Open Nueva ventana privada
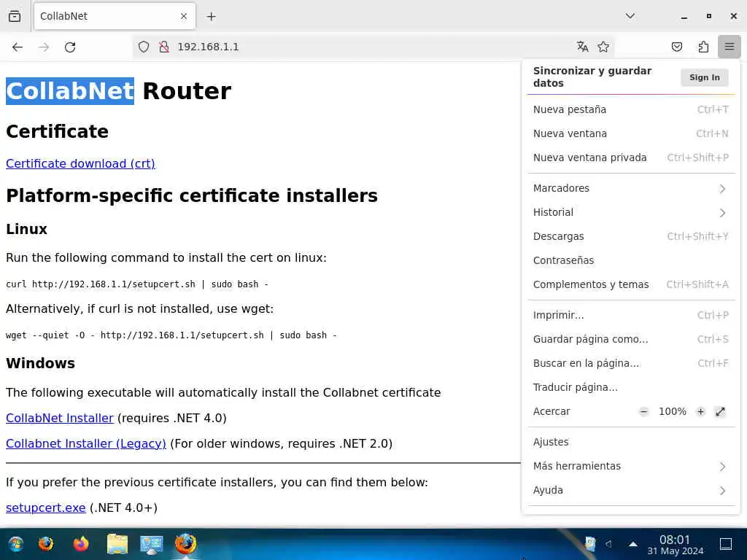The image size is (747, 560). 631,157
